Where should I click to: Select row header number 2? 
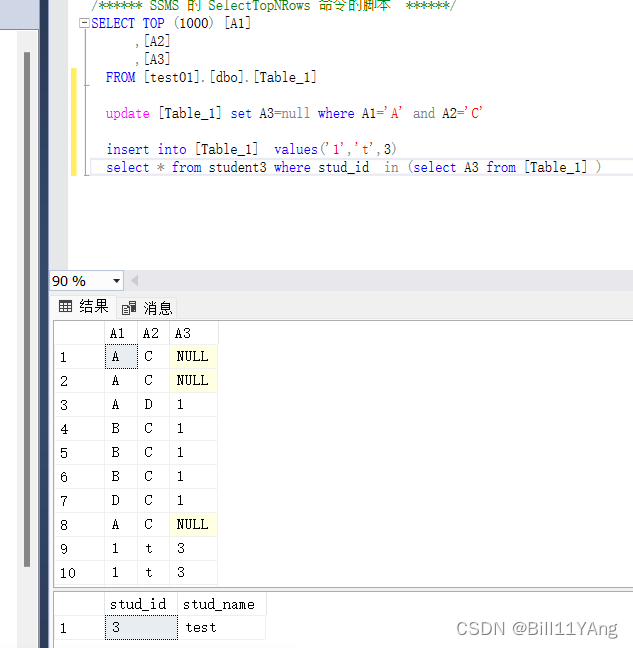79,381
